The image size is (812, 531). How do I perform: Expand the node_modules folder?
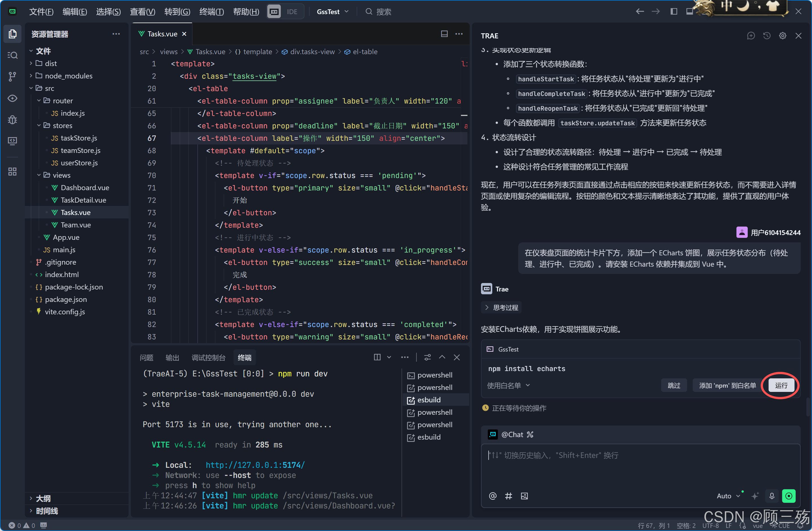click(68, 76)
